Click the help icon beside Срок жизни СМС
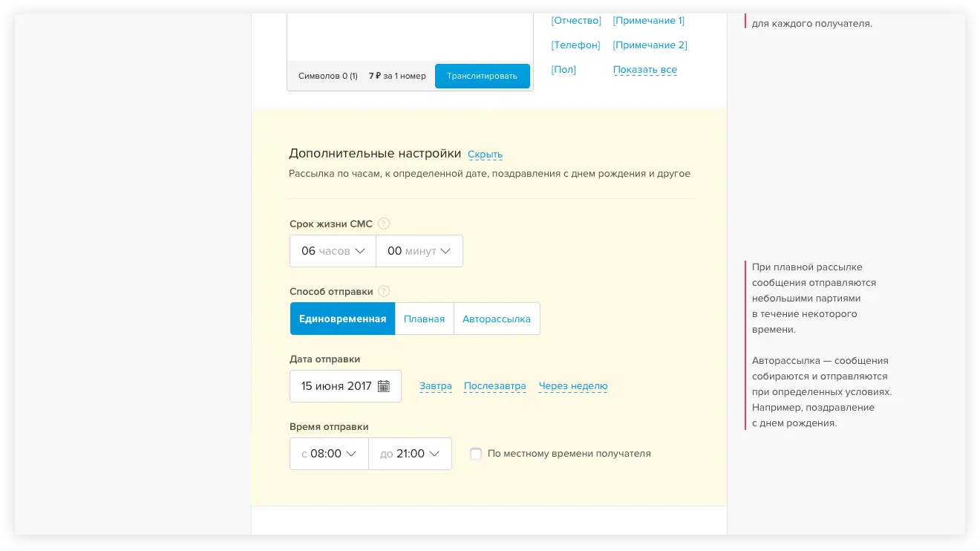980x551 pixels. click(384, 224)
